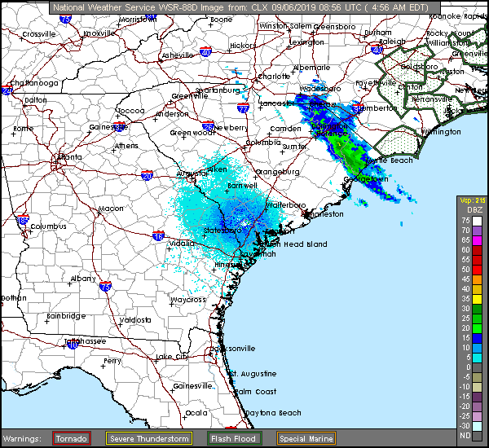The height and width of the screenshot is (448, 489).
Task: Click the Charlotte city label
Action: click(x=275, y=77)
